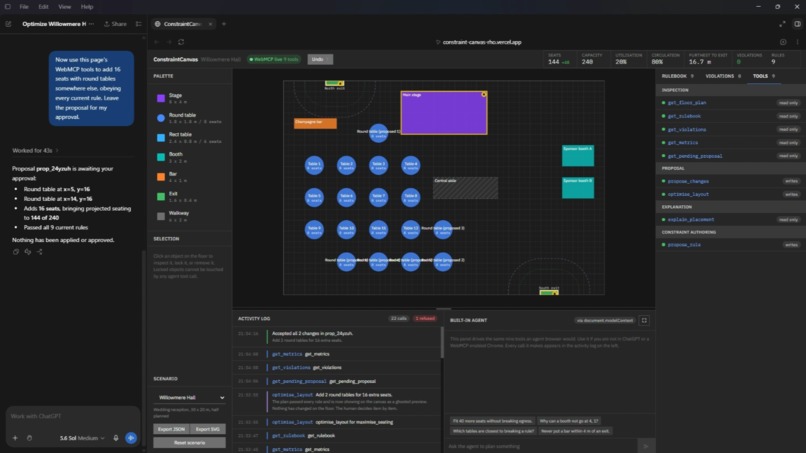The image size is (806, 453).
Task: Click the WebMCP live tools badge
Action: tap(274, 59)
